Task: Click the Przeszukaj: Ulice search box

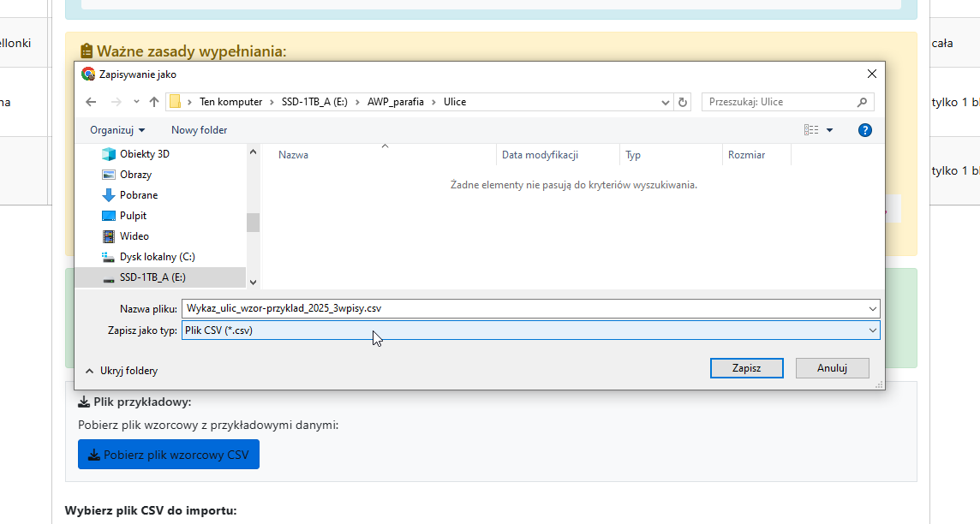Action: click(778, 102)
